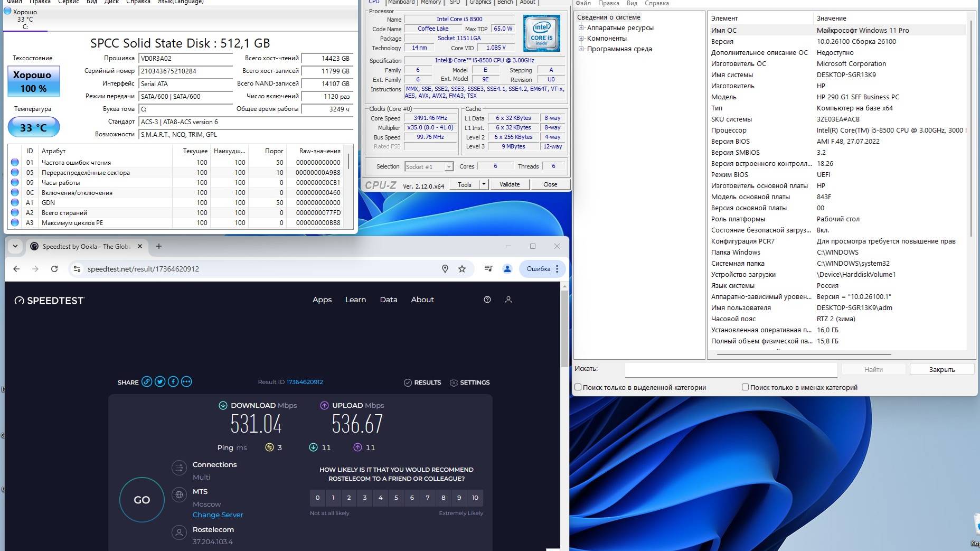Click the MTS server globe icon
The width and height of the screenshot is (980, 551).
coord(180,495)
